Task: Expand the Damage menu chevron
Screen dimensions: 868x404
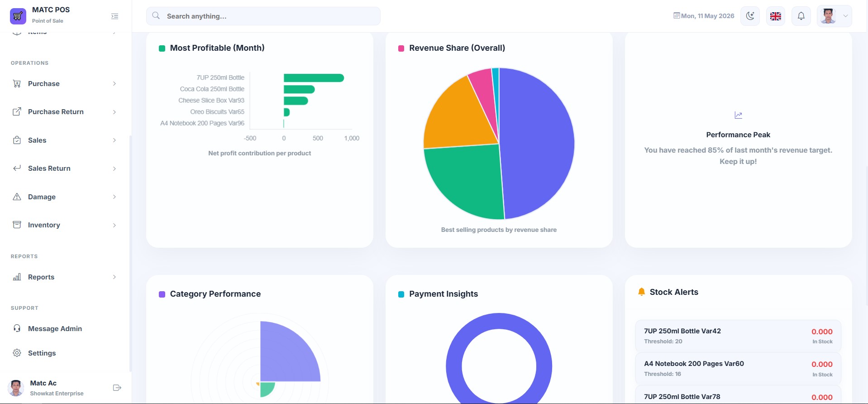Action: [114, 197]
